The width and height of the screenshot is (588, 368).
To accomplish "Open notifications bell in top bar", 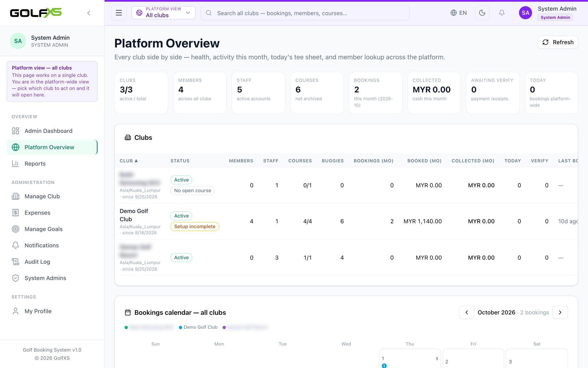I will [502, 13].
